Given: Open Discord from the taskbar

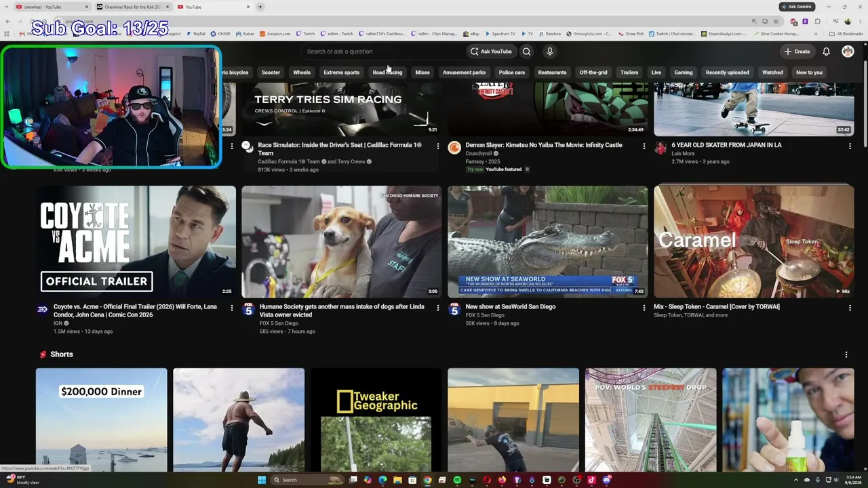Looking at the screenshot, I should (x=606, y=480).
